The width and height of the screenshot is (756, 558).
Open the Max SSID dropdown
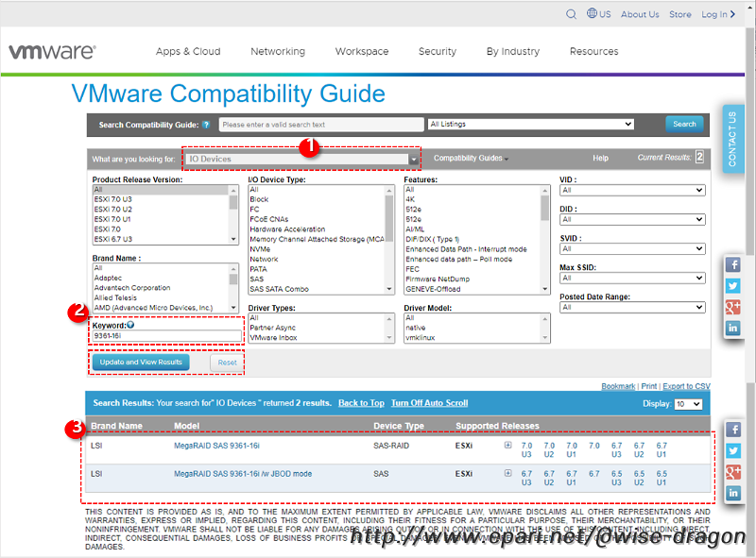632,278
